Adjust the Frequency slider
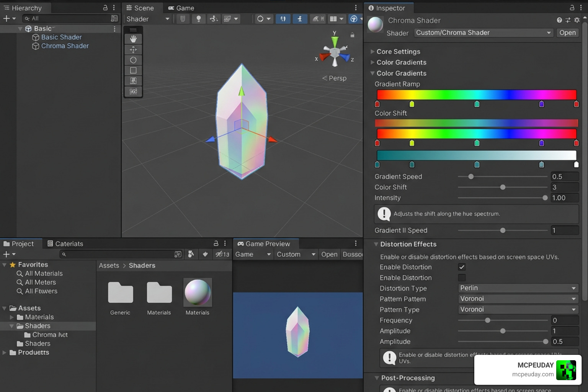This screenshot has height=392, width=588. pyautogui.click(x=502, y=320)
